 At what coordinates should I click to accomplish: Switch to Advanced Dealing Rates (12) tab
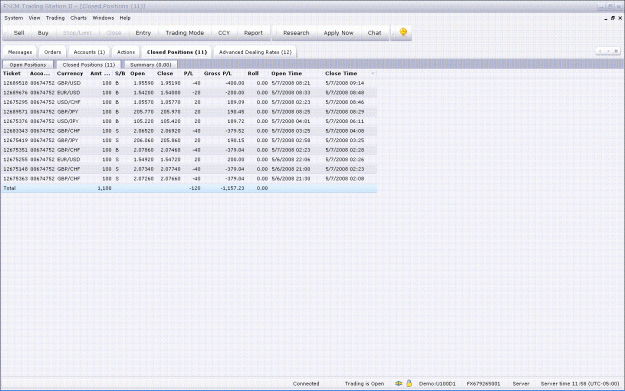(x=255, y=52)
